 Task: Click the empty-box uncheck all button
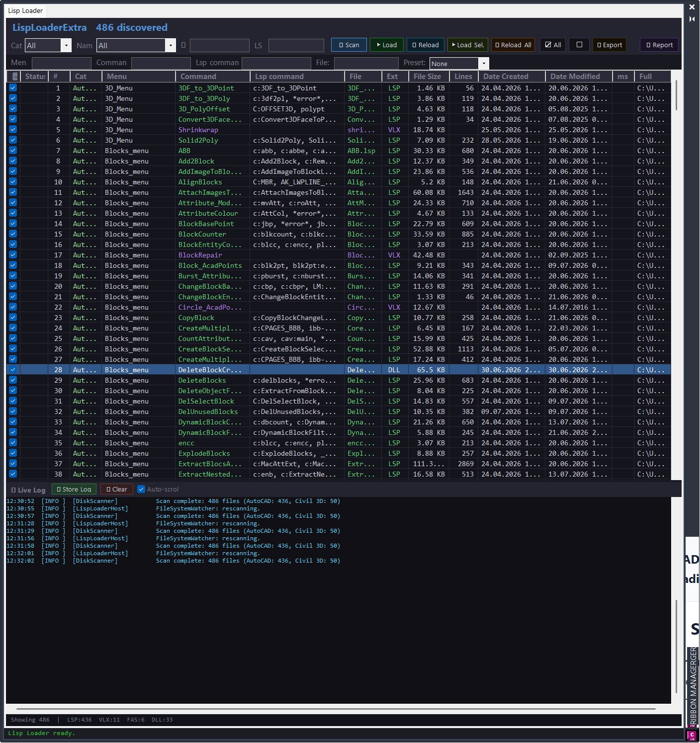click(x=579, y=45)
